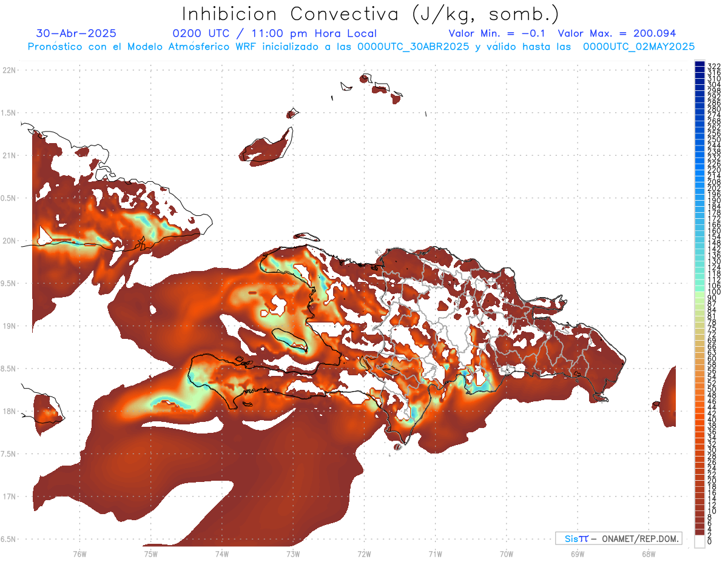Click the "72W" longitude label
The height and width of the screenshot is (562, 728).
(x=364, y=554)
